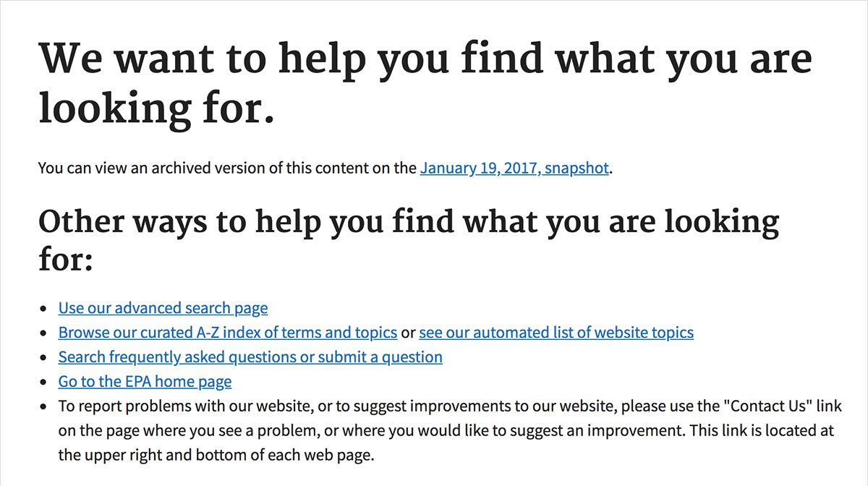Click the bullet before 'To report problems'

pyautogui.click(x=44, y=407)
